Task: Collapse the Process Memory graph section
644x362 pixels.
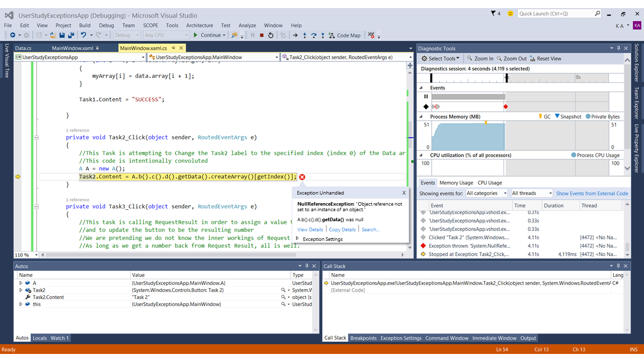Action: click(x=422, y=116)
